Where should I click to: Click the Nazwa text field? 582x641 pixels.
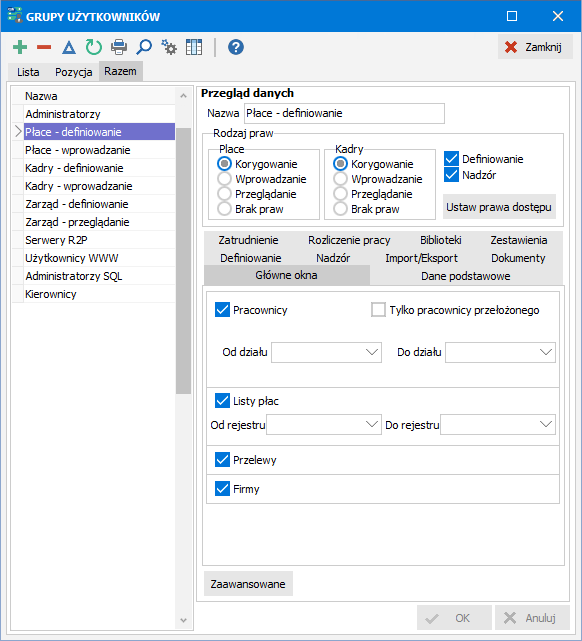(x=344, y=113)
